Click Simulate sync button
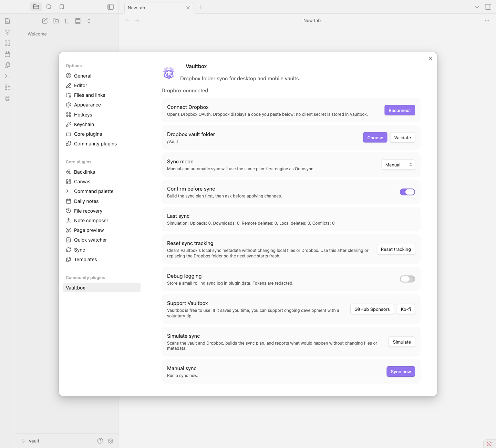496x448 pixels. (x=402, y=342)
